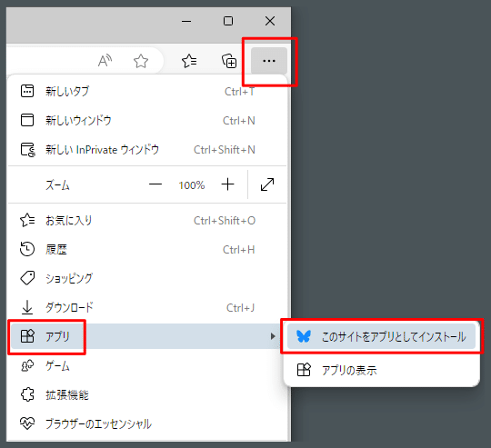Open the Settings and more ellipsis menu
The width and height of the screenshot is (491, 448).
(269, 61)
